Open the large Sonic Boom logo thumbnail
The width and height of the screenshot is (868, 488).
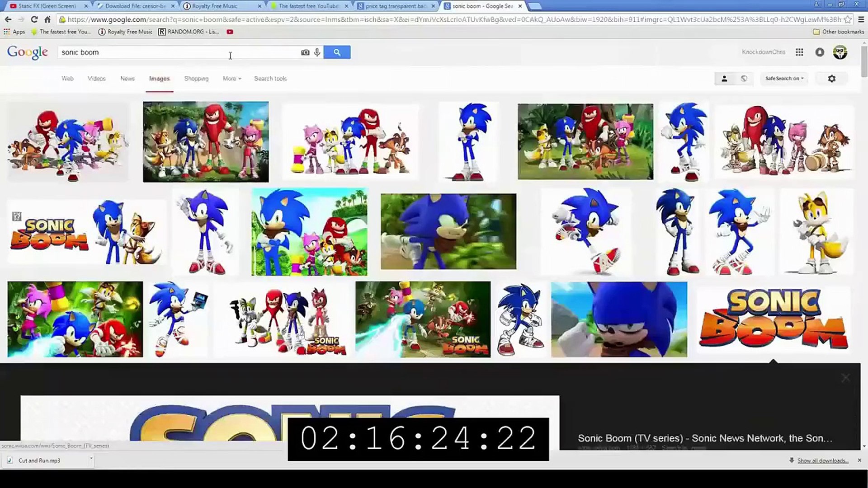[x=773, y=319]
